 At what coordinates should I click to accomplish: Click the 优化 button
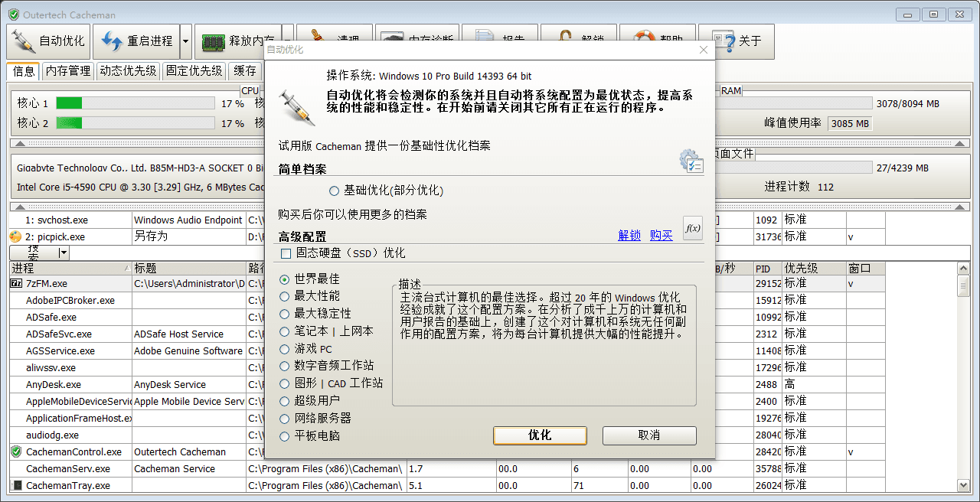pos(540,435)
